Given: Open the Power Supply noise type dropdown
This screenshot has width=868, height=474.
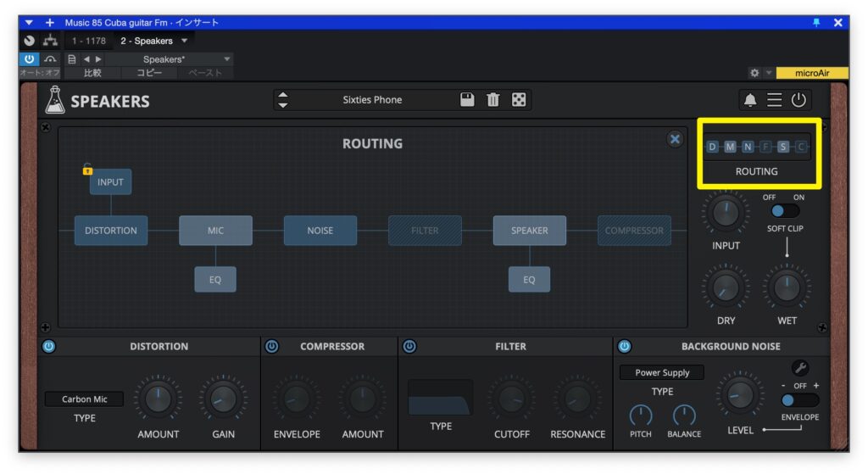Looking at the screenshot, I should pyautogui.click(x=662, y=372).
